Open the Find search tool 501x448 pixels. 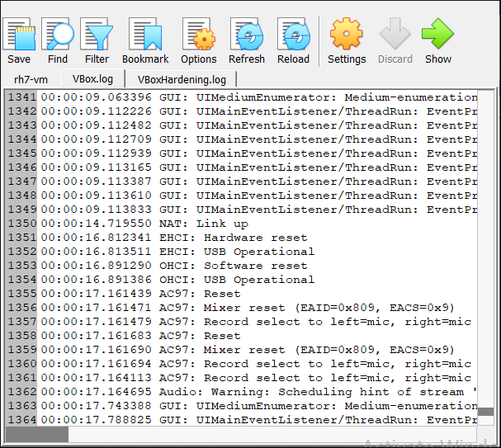(x=58, y=41)
